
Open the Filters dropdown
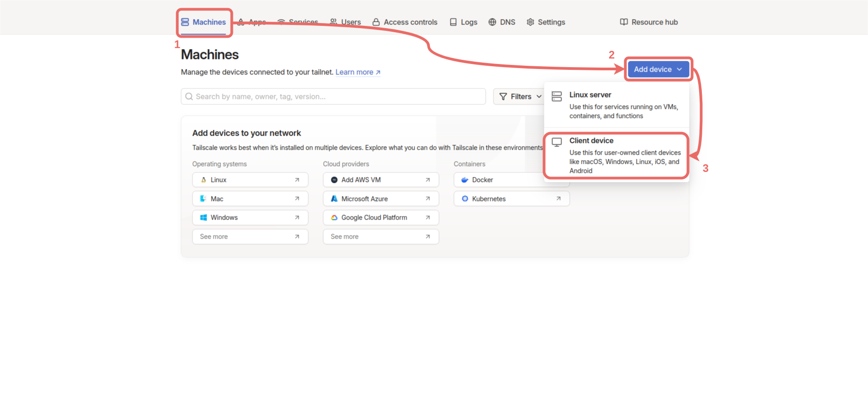click(519, 97)
